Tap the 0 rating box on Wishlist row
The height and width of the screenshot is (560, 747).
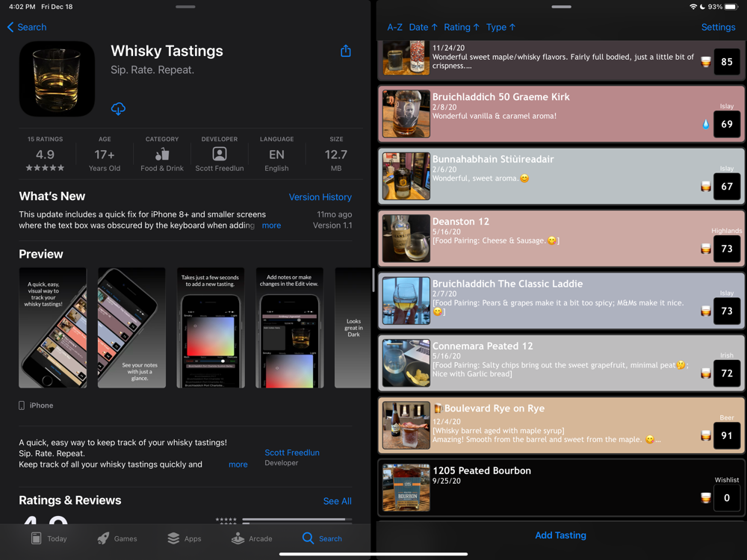click(x=727, y=497)
